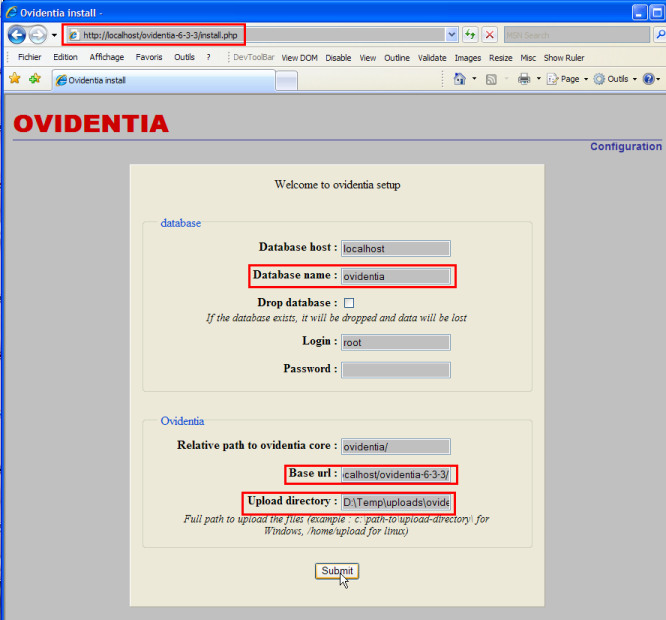Open the Favoris menu
Image resolution: width=666 pixels, height=620 pixels.
click(x=149, y=57)
